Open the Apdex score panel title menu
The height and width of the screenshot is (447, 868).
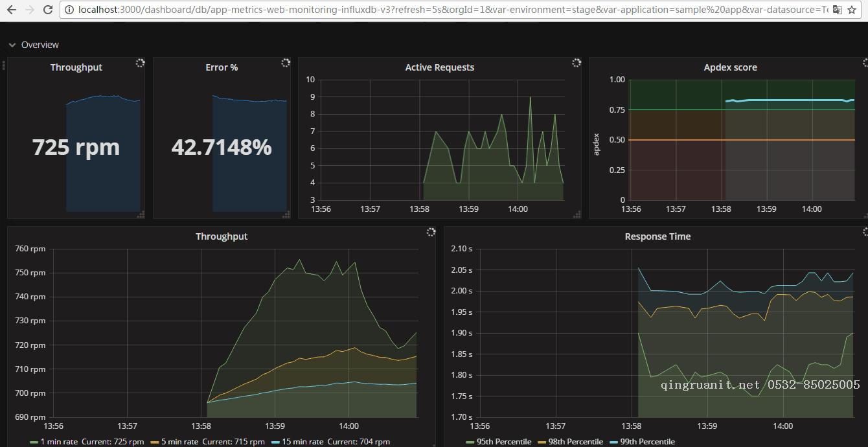(x=730, y=67)
